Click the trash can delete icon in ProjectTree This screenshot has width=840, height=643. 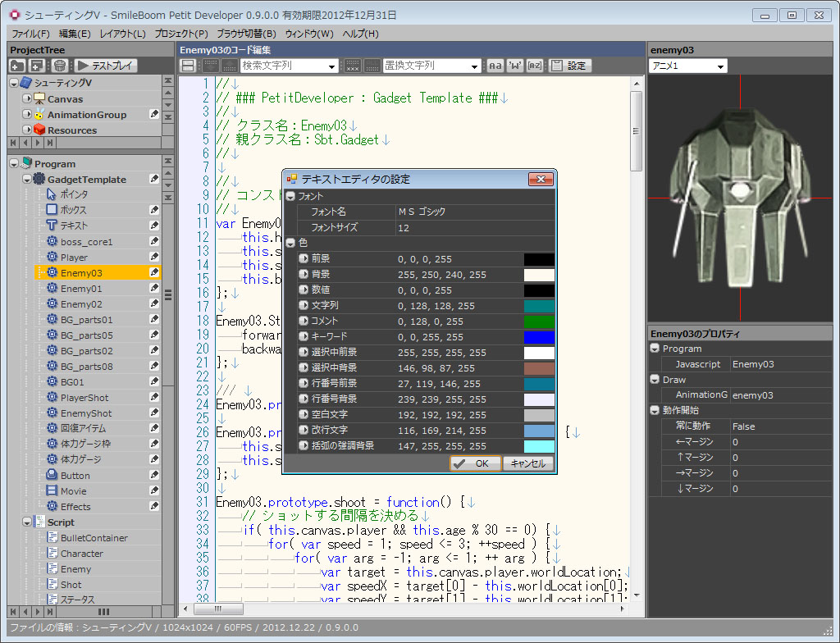click(60, 66)
